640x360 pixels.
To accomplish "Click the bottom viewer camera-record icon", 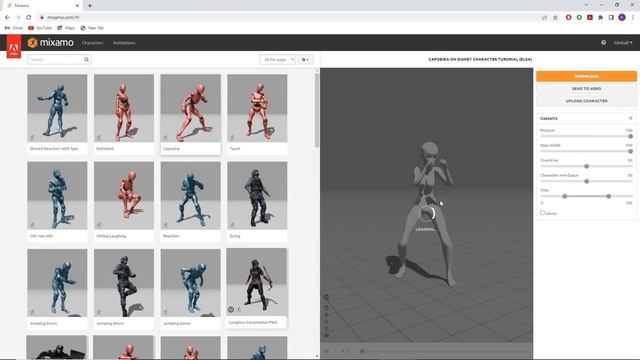I will point(326,336).
